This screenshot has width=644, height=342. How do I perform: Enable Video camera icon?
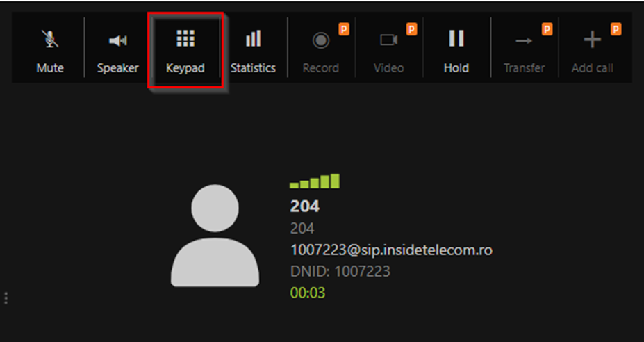point(388,40)
